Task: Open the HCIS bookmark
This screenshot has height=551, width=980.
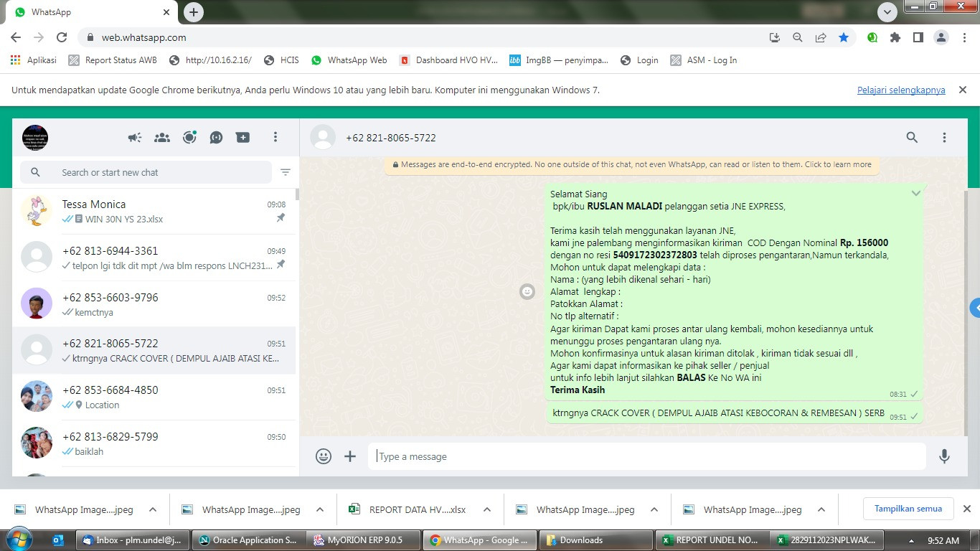Action: (281, 60)
